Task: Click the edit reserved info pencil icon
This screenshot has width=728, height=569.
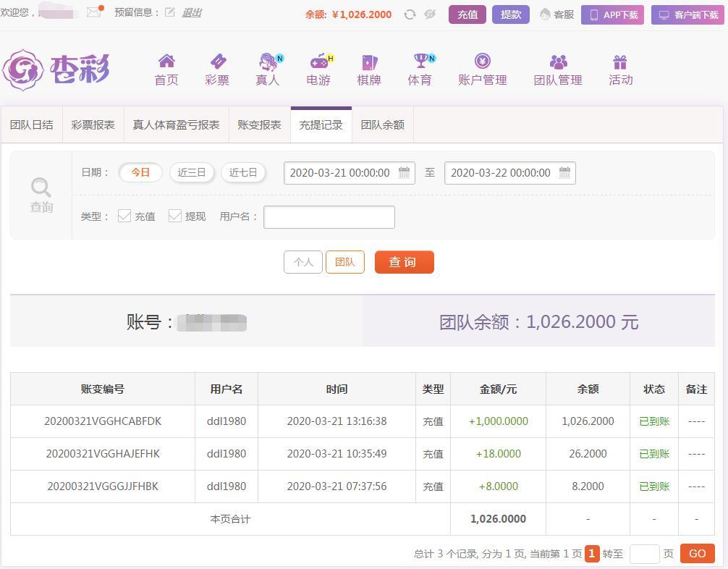Action: click(x=170, y=12)
